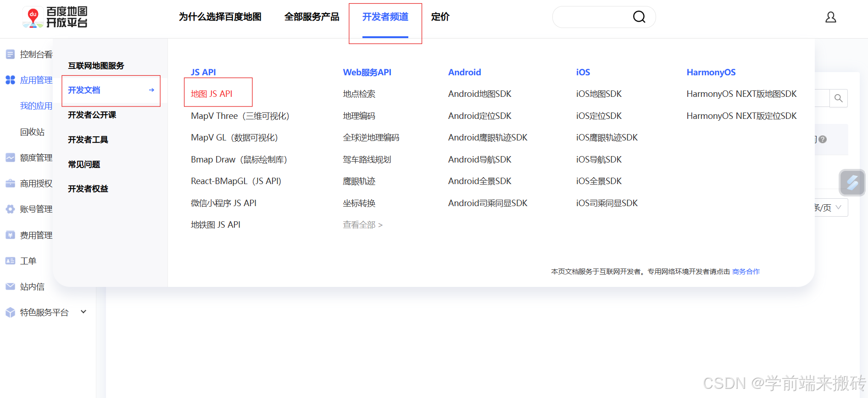Click the 特色服务平台 cube icon
868x398 pixels.
10,312
